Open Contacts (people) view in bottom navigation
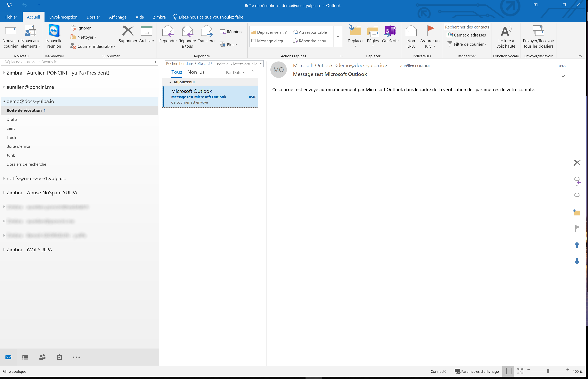 pyautogui.click(x=42, y=357)
